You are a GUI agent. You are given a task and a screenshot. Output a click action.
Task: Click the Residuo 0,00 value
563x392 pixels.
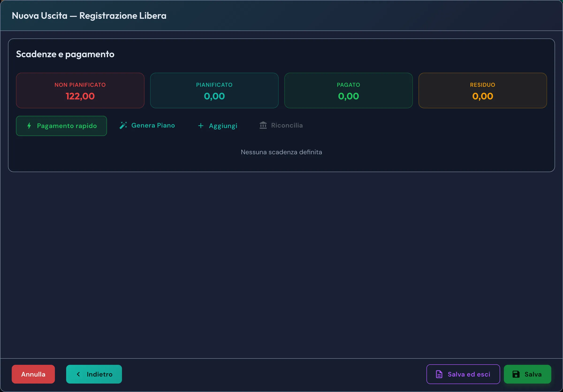tap(483, 96)
